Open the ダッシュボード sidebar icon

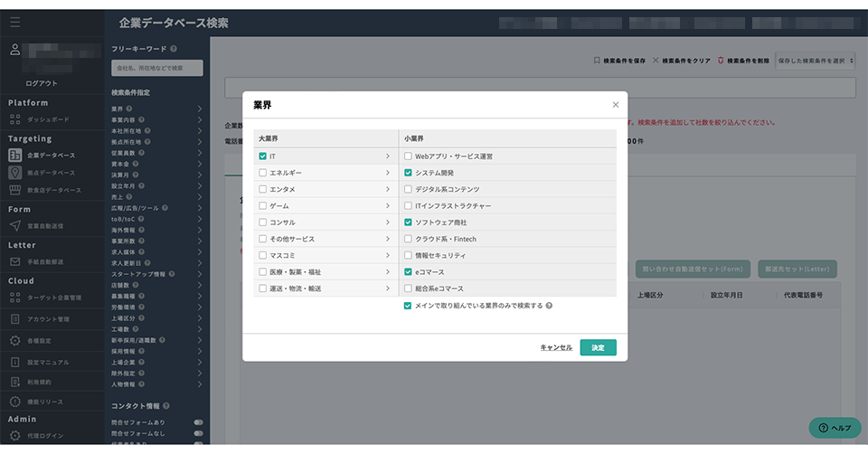[x=15, y=118]
